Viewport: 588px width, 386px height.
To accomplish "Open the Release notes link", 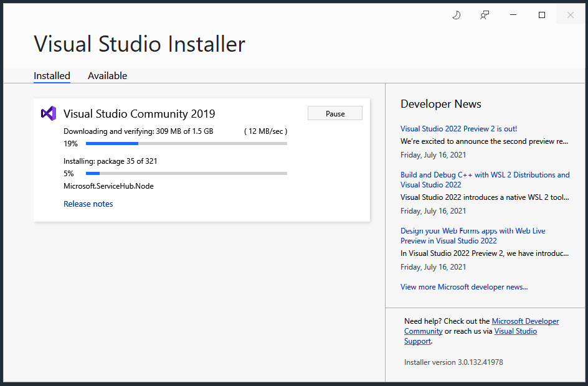I will (x=88, y=204).
